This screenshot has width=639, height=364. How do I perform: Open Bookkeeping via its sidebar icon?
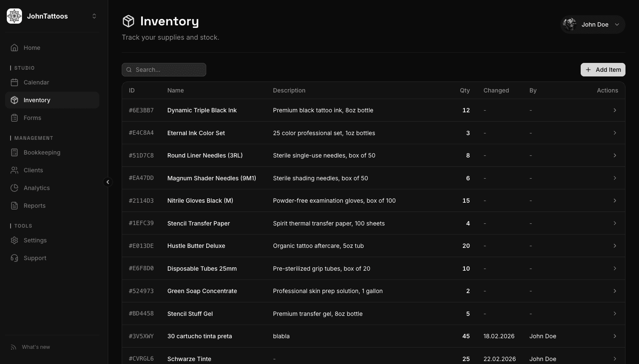pos(15,152)
